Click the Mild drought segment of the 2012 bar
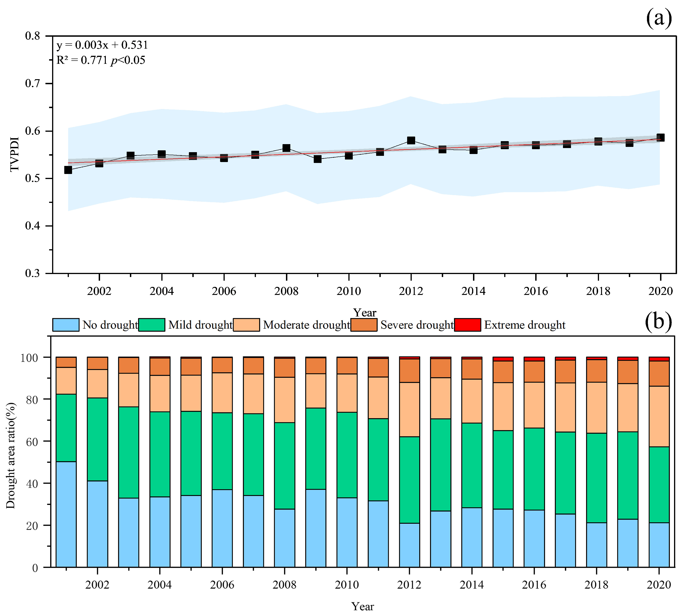The width and height of the screenshot is (683, 616). [x=409, y=480]
